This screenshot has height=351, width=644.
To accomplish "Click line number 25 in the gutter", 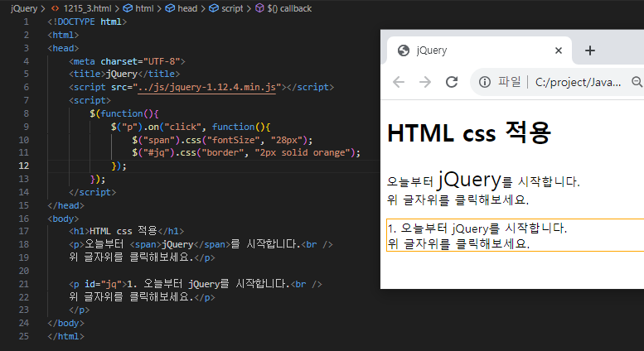I will coord(24,336).
